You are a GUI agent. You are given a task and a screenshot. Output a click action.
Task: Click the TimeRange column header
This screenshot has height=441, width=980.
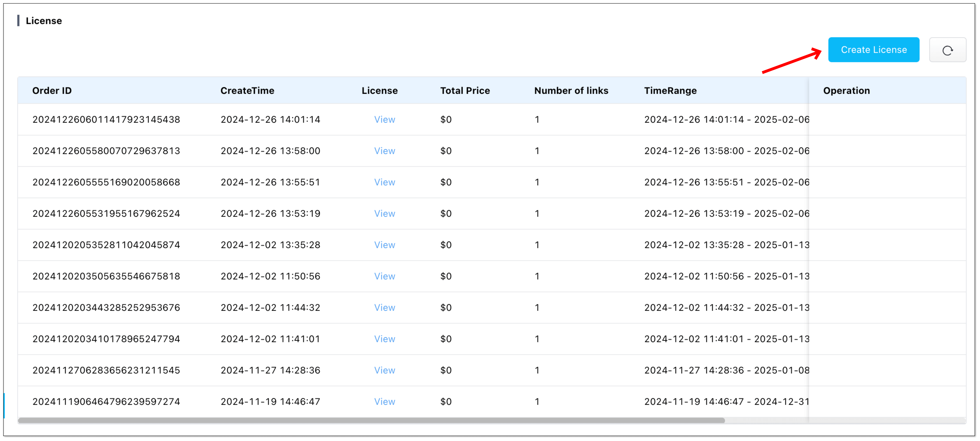tap(670, 90)
